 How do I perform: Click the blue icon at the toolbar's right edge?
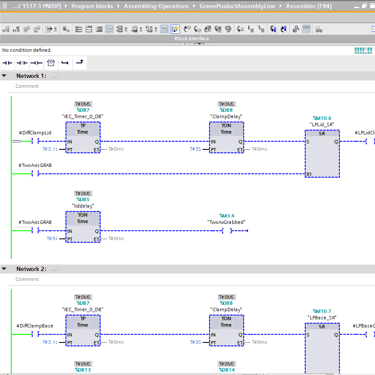[373, 29]
